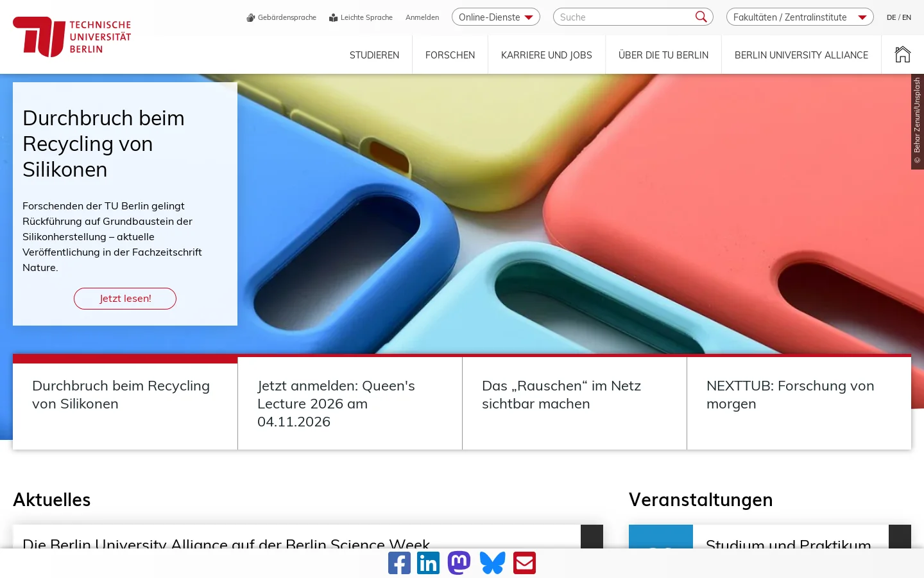
Task: Click the search magnifier icon
Action: pyautogui.click(x=701, y=17)
